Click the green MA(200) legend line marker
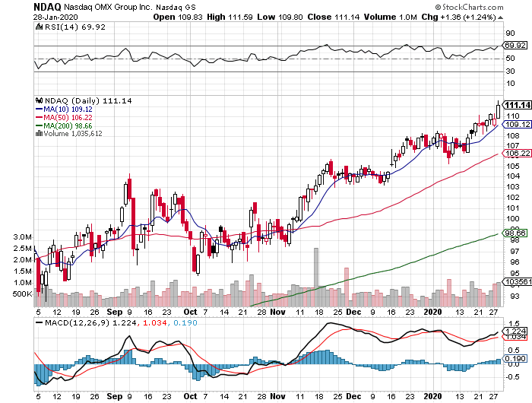 pos(40,125)
